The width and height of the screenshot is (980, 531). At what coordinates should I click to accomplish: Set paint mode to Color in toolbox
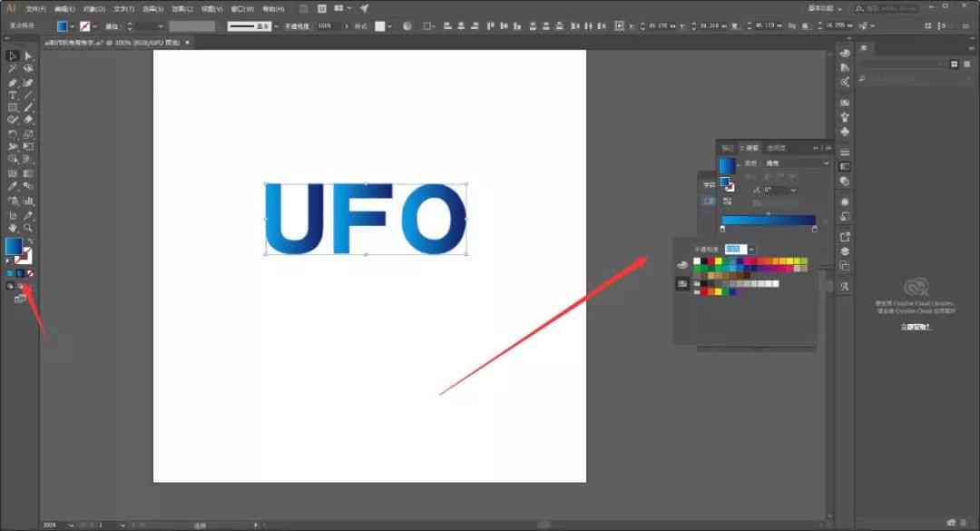(10, 273)
